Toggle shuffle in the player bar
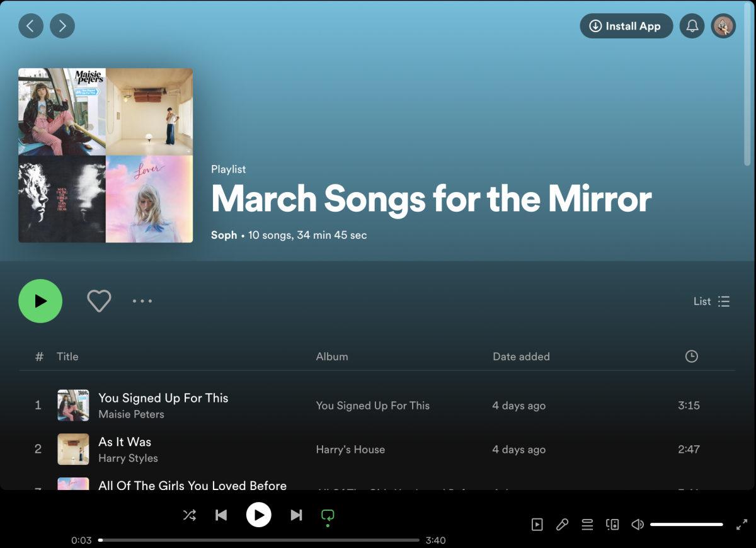 coord(189,515)
